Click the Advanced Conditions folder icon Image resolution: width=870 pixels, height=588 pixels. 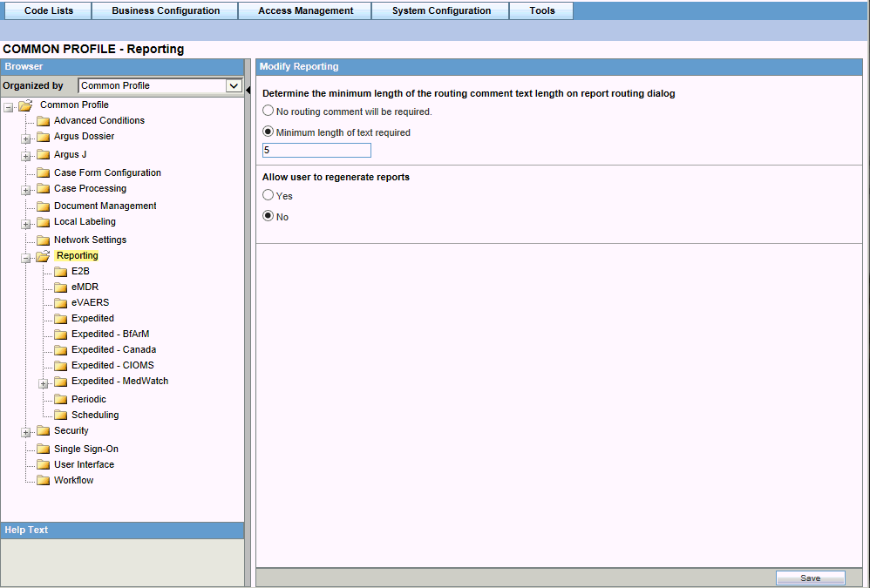tap(44, 121)
